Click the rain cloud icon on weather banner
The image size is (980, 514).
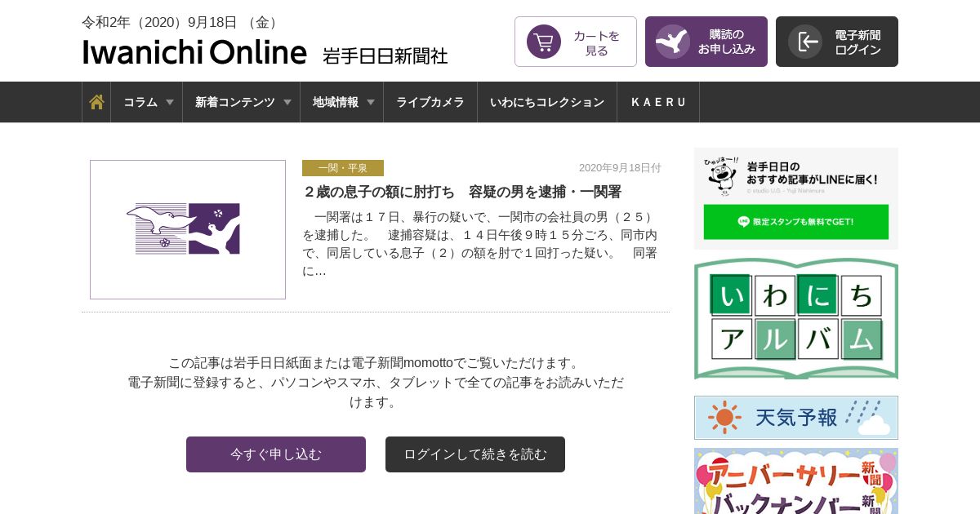(x=867, y=419)
